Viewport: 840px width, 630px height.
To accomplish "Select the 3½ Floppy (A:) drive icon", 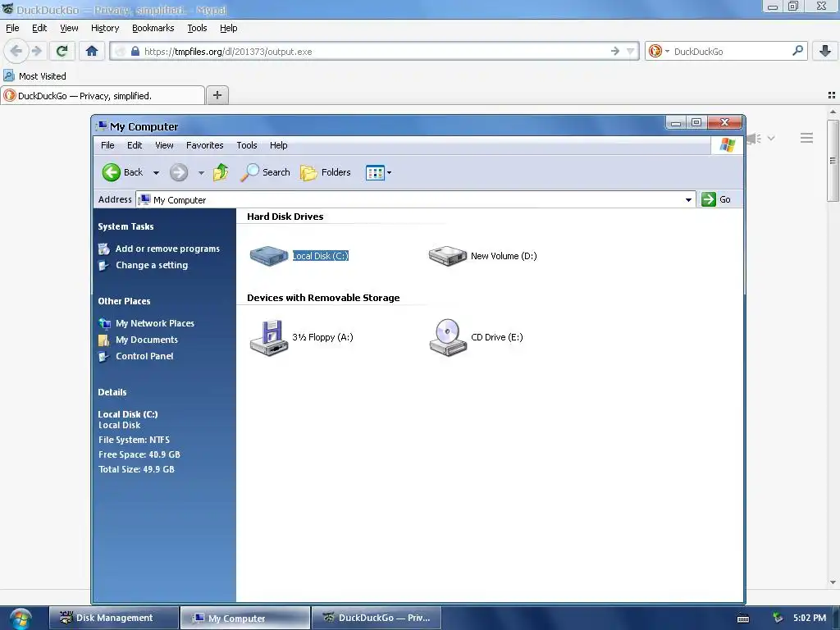I will (269, 337).
